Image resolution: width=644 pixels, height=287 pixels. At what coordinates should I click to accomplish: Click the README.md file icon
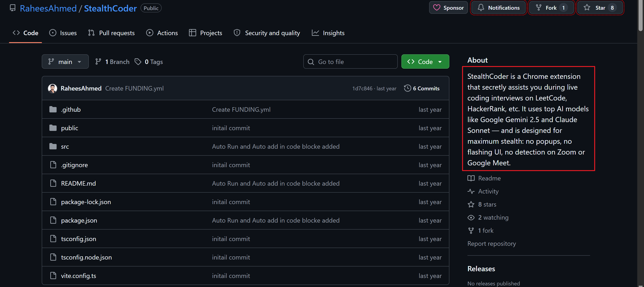coord(53,183)
